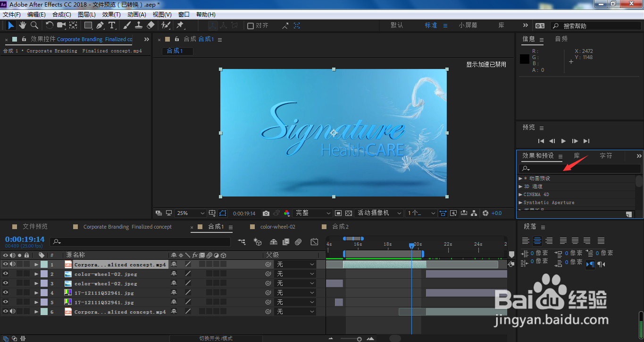Select the Horizontal Type tool
Viewport: 644px width, 342px height.
click(112, 25)
